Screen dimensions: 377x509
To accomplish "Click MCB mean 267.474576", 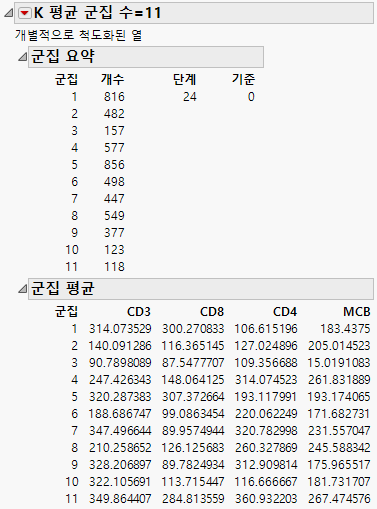I will pyautogui.click(x=339, y=499).
